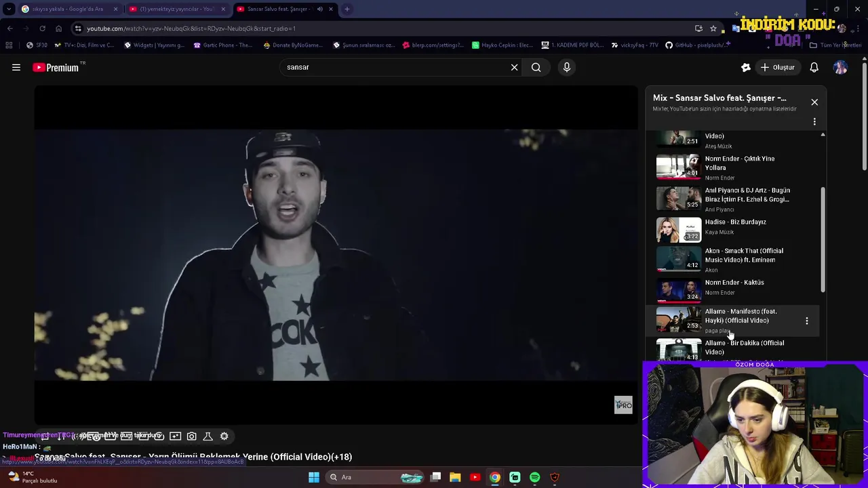
Task: Open the Chrome apps grid shortcut
Action: (x=9, y=45)
